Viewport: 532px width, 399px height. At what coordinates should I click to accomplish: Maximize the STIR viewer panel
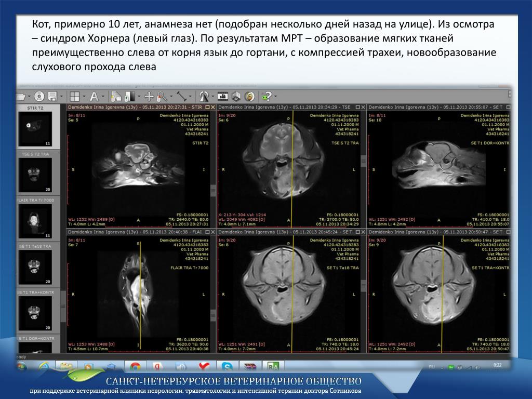pyautogui.click(x=208, y=107)
